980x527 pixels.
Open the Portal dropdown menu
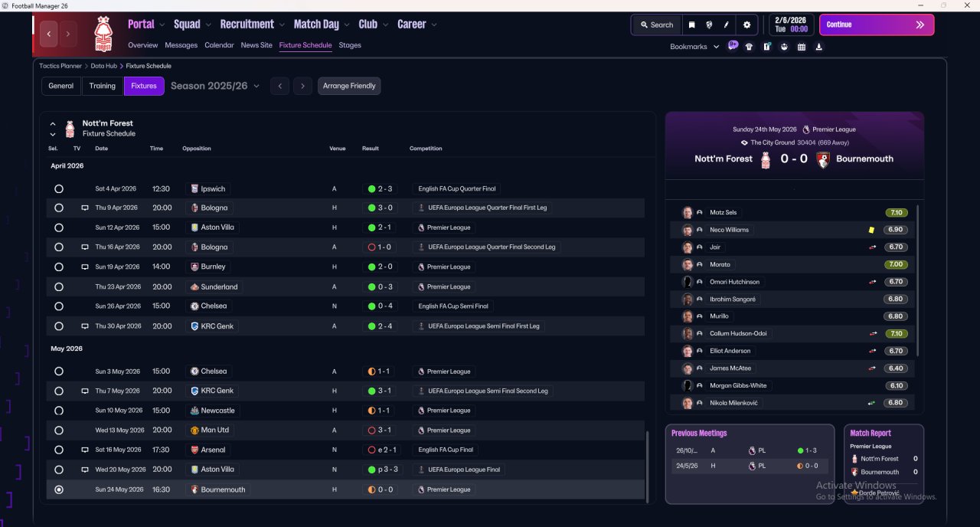146,25
